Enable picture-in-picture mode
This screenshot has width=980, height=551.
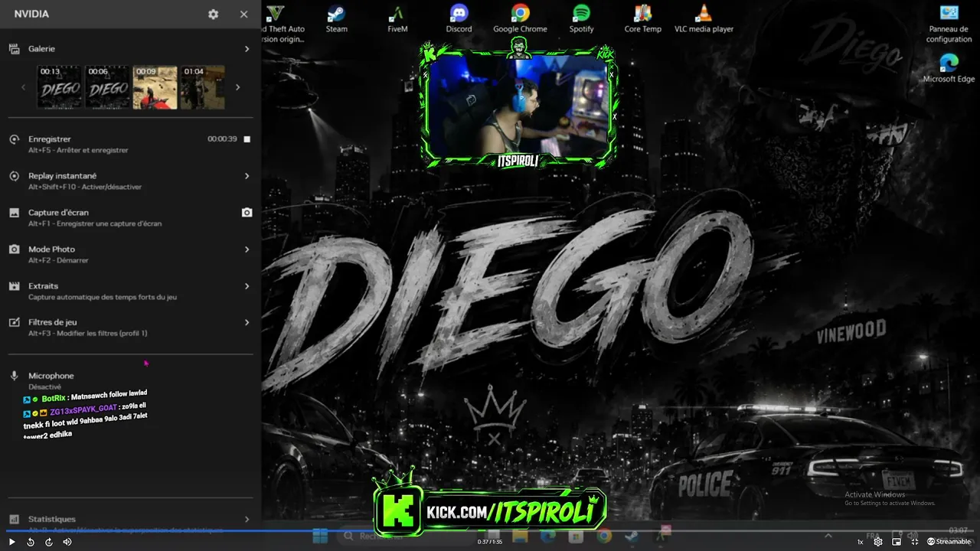tap(897, 542)
